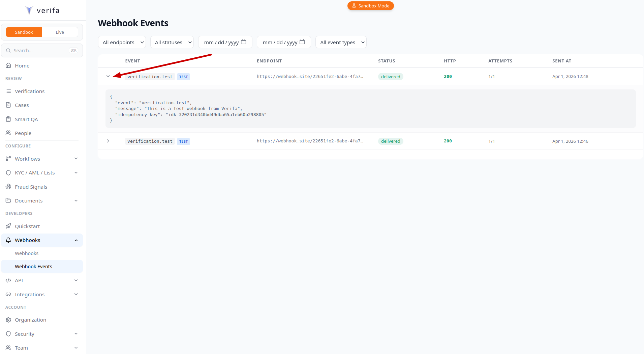Click the Quickstart rocket icon

8,226
